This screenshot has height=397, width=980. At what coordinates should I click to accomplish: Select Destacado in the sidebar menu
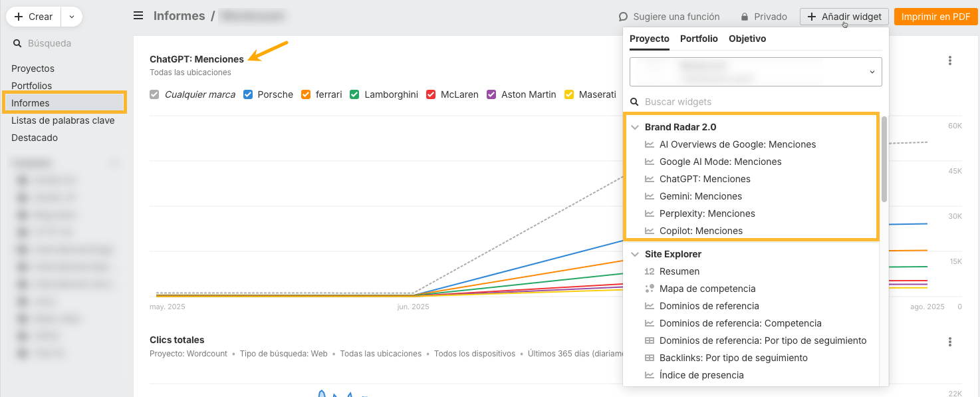pyautogui.click(x=34, y=138)
